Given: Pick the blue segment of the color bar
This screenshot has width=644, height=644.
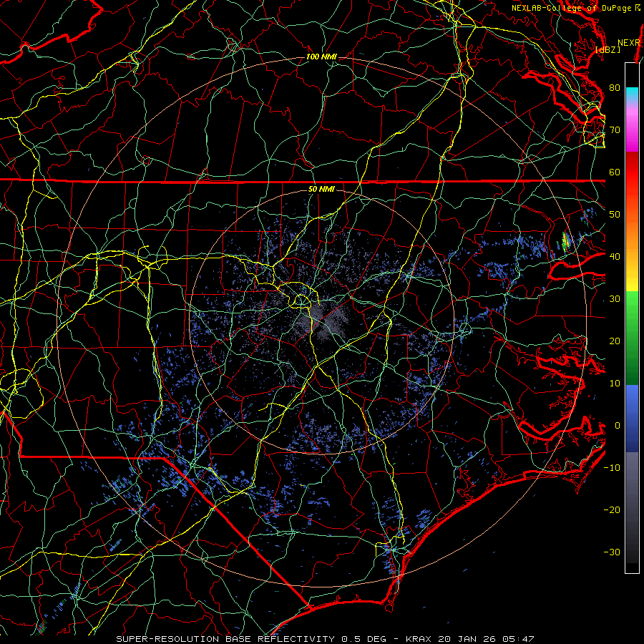Looking at the screenshot, I should tap(632, 419).
